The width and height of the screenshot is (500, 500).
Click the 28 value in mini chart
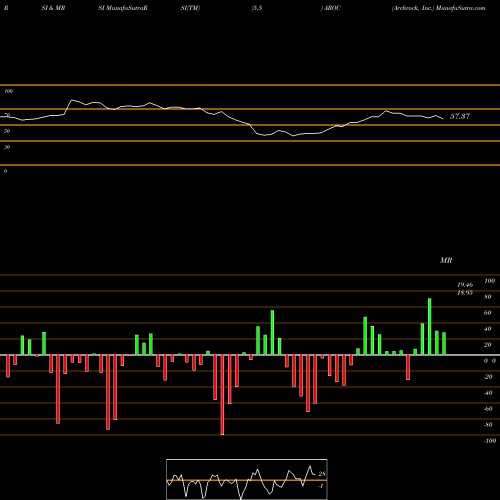pos(322,474)
